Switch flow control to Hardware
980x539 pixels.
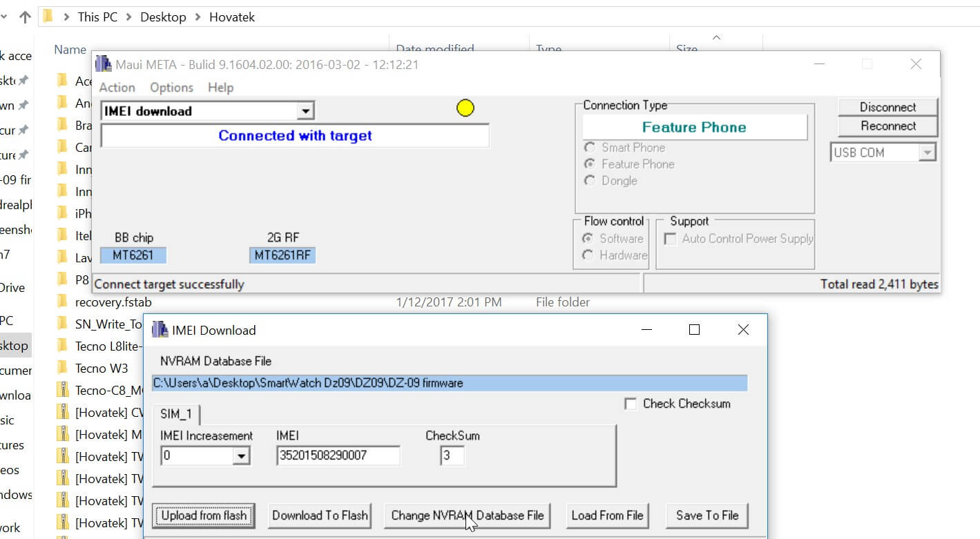pyautogui.click(x=589, y=255)
